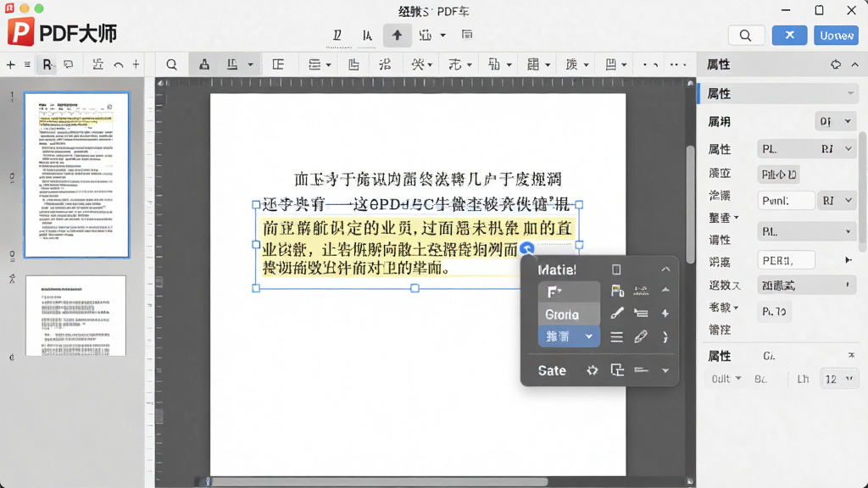The height and width of the screenshot is (488, 868).
Task: Collapse the 属性 panel header chevron
Action: [855, 64]
